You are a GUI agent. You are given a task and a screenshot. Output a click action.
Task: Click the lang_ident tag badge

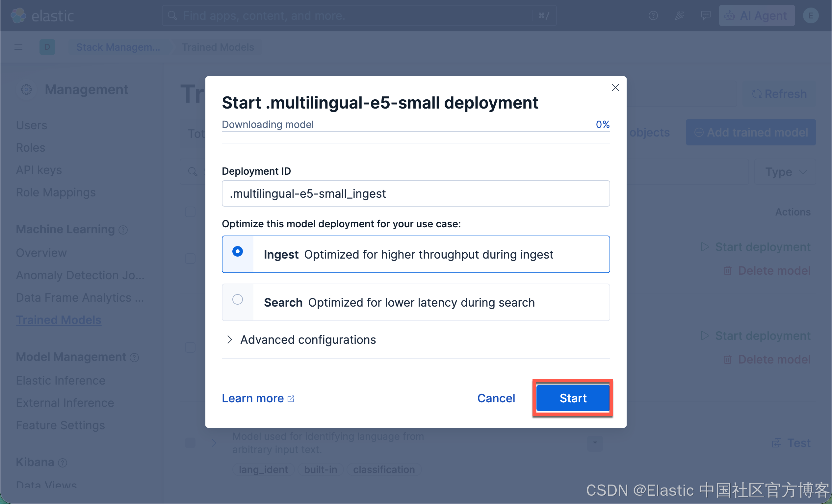point(263,469)
